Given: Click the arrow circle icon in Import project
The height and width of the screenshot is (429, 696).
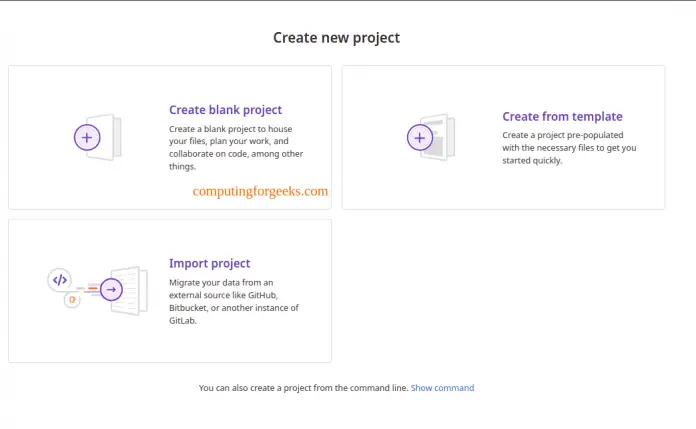Looking at the screenshot, I should (111, 291).
